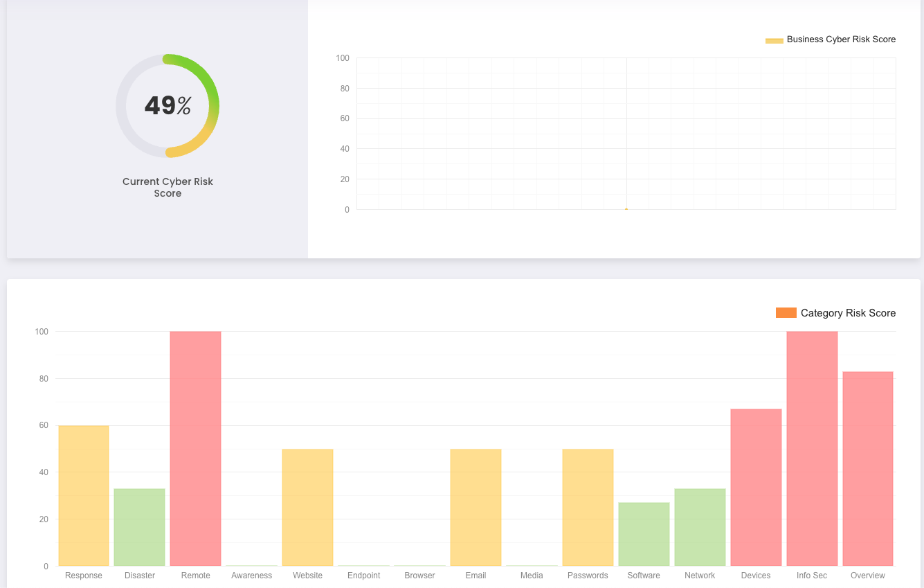Click the Endpoint axis label
This screenshot has width=924, height=588.
point(364,576)
